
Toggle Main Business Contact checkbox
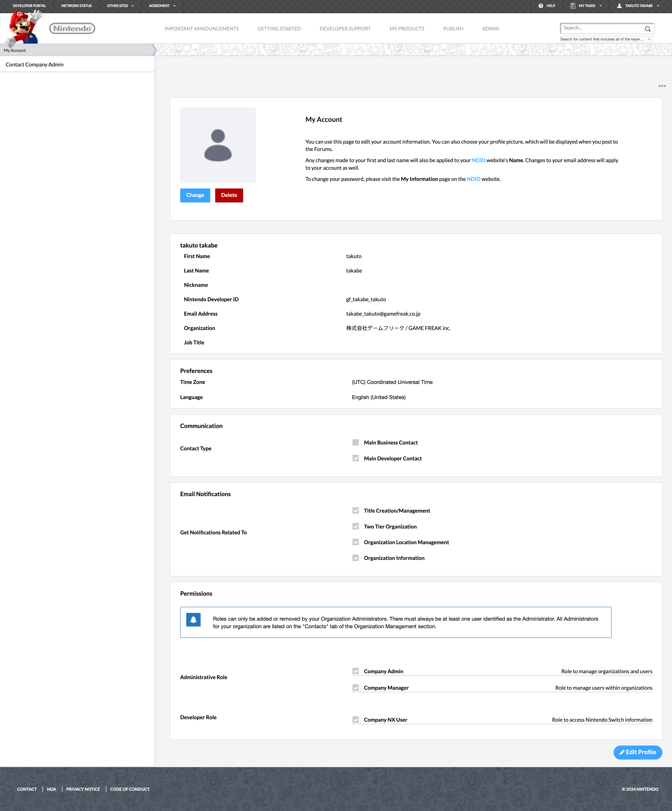tap(355, 443)
